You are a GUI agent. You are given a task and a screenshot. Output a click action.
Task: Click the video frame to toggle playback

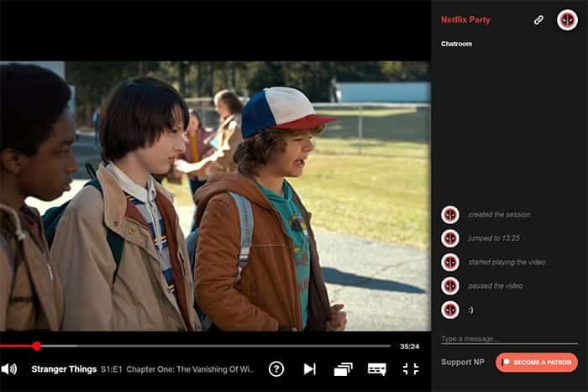tap(215, 196)
